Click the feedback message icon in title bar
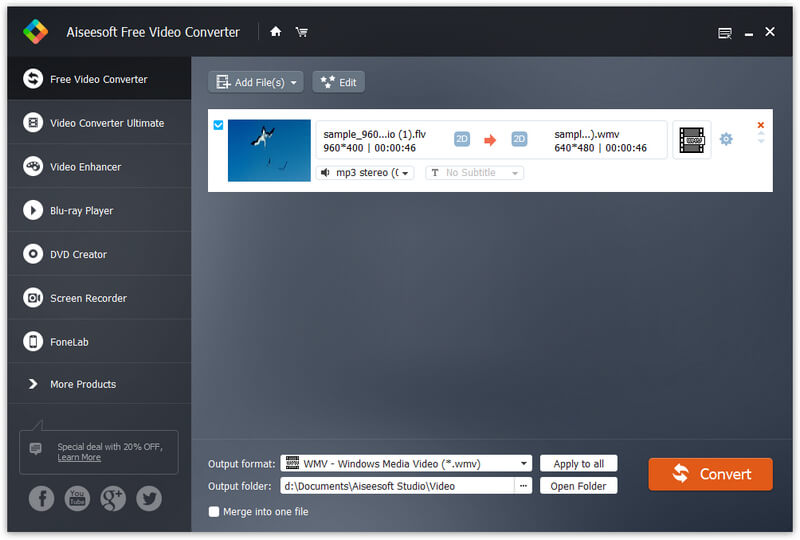The width and height of the screenshot is (800, 540). pyautogui.click(x=725, y=33)
